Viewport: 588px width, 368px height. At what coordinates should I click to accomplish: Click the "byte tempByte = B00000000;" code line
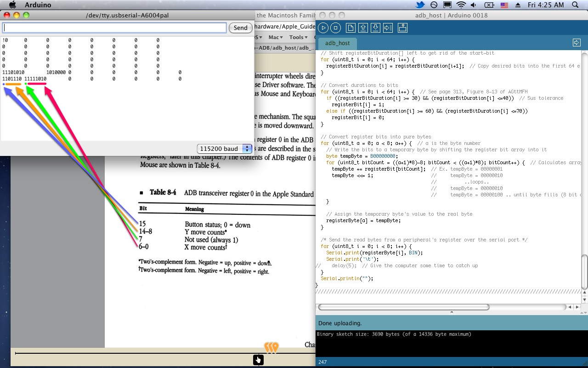[x=362, y=156]
